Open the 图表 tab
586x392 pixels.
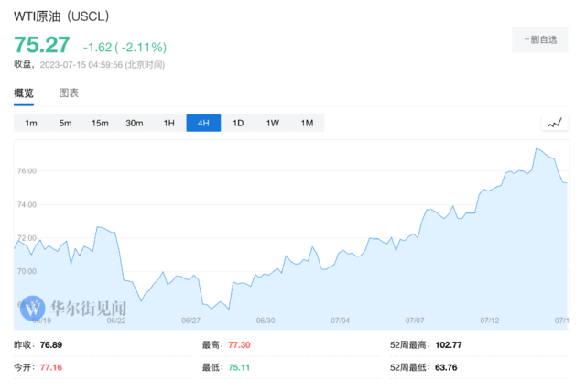69,93
